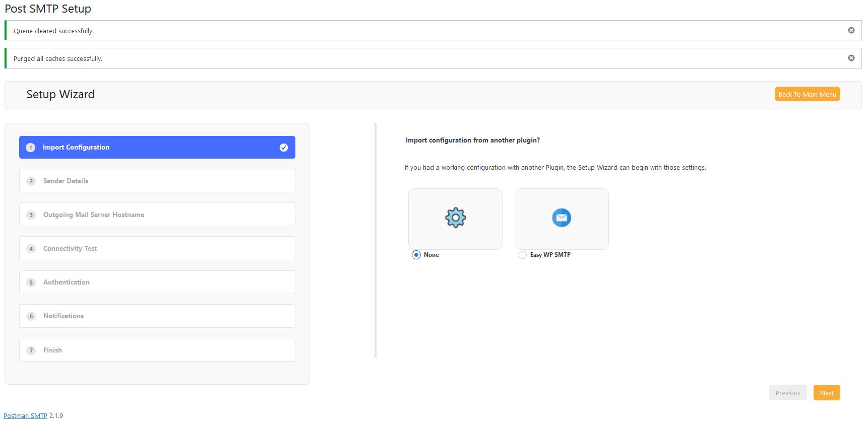868x421 pixels.
Task: Click the Post SMTP Setup page heading
Action: pyautogui.click(x=48, y=9)
